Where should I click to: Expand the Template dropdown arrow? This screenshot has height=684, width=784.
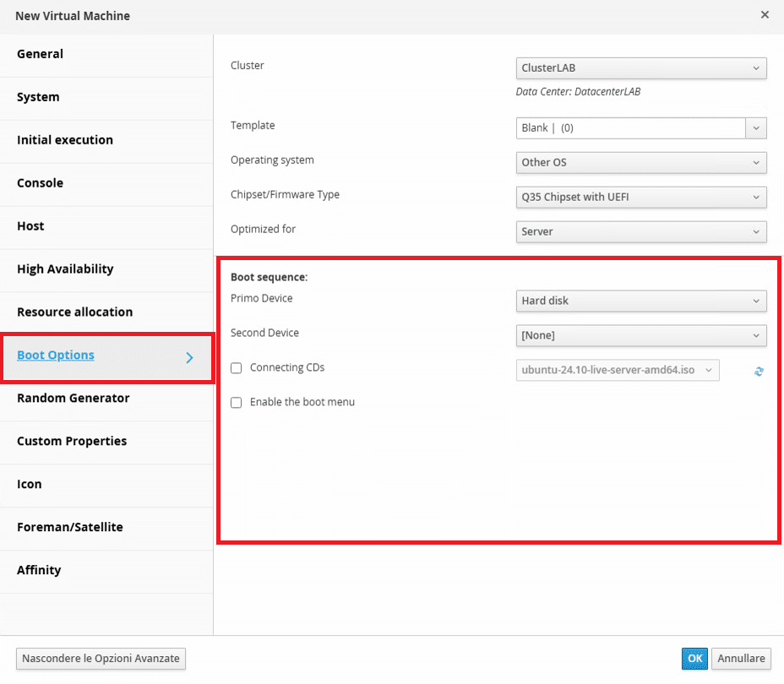click(756, 128)
